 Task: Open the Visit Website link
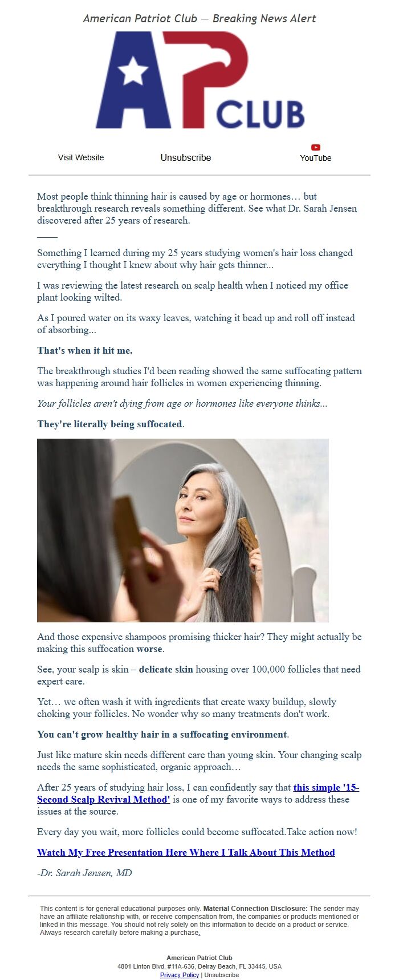pyautogui.click(x=81, y=157)
